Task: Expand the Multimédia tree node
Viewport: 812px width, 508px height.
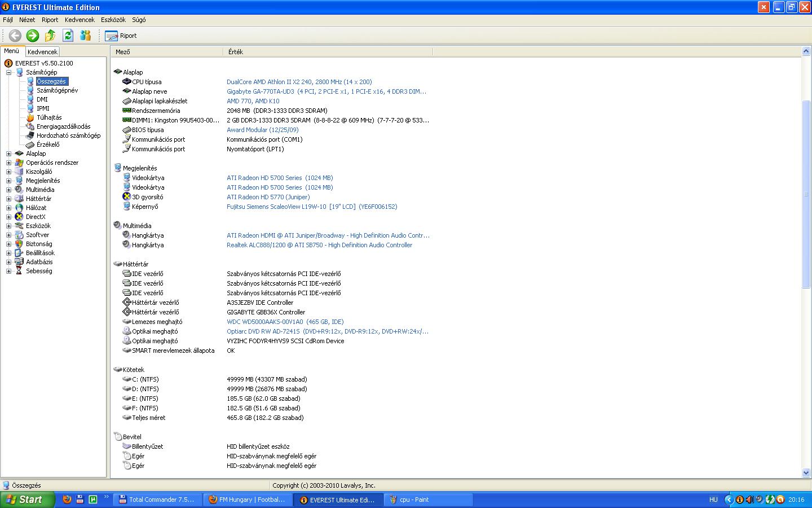Action: pos(8,190)
